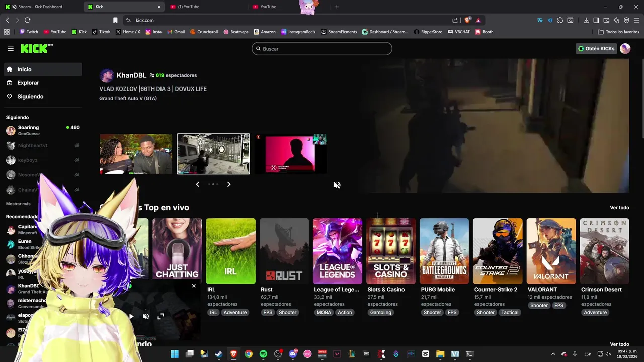The height and width of the screenshot is (362, 644).
Task: Open the Just Chatting category card
Action: pyautogui.click(x=177, y=251)
